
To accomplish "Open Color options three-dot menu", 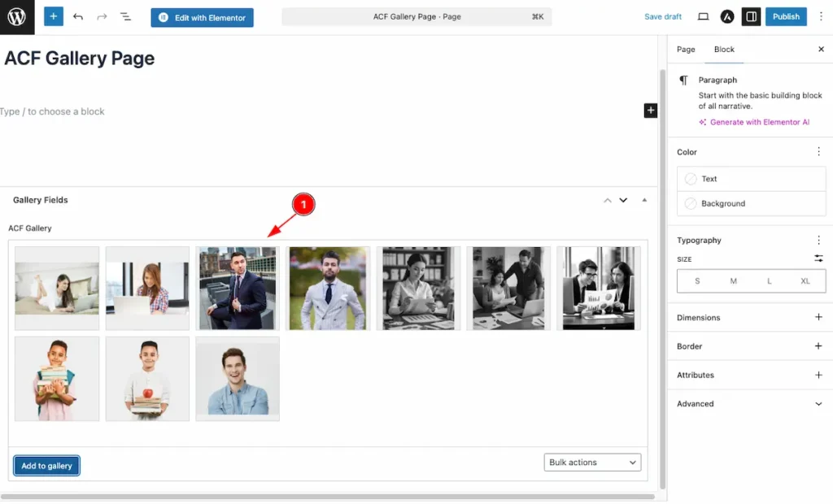I will pyautogui.click(x=818, y=152).
